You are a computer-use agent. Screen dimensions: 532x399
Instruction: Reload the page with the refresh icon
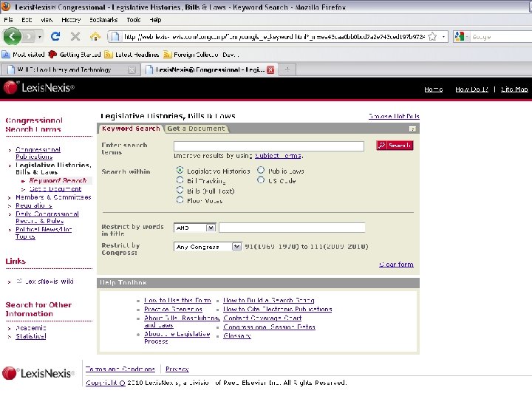click(x=55, y=36)
